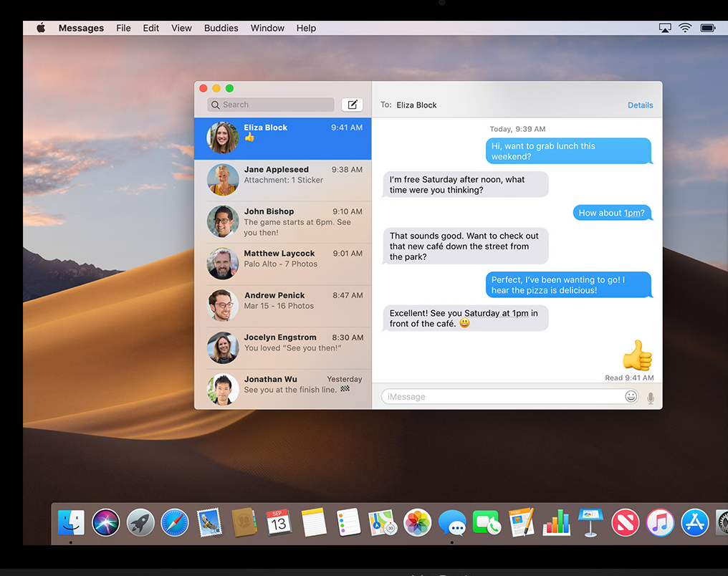728x576 pixels.
Task: Click the 'To: Eliza Block' recipient name
Action: tap(416, 105)
